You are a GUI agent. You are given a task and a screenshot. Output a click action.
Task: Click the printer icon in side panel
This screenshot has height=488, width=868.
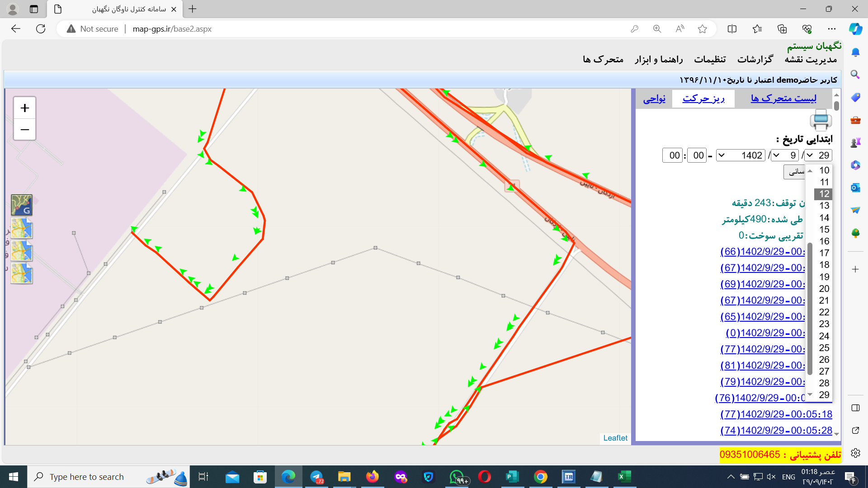click(x=821, y=120)
